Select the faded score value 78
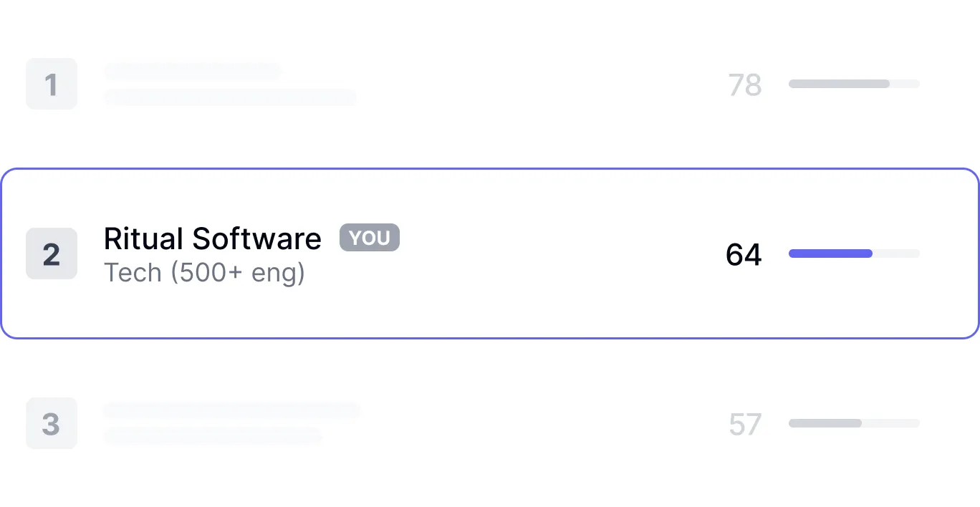The image size is (980, 507). pos(744,85)
